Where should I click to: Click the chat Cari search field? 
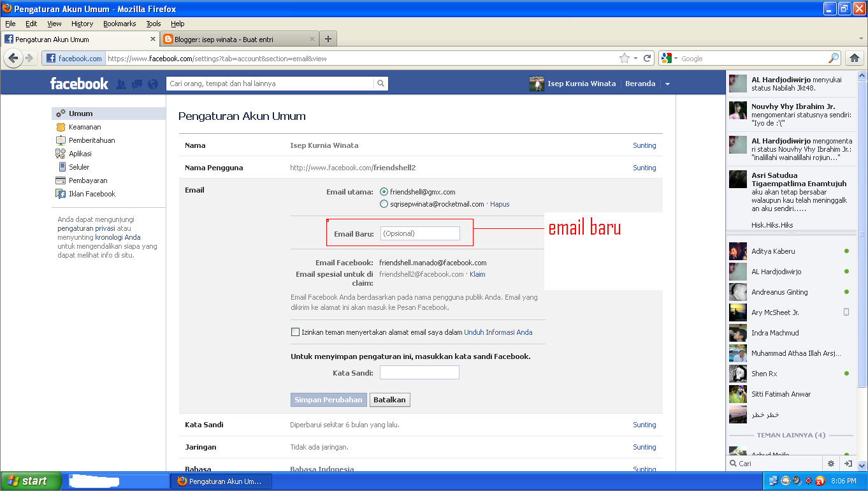pos(775,464)
